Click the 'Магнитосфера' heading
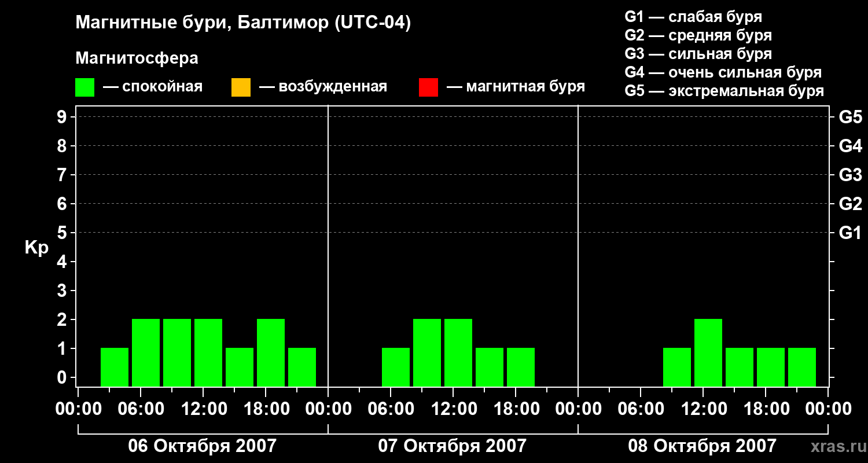 (137, 58)
